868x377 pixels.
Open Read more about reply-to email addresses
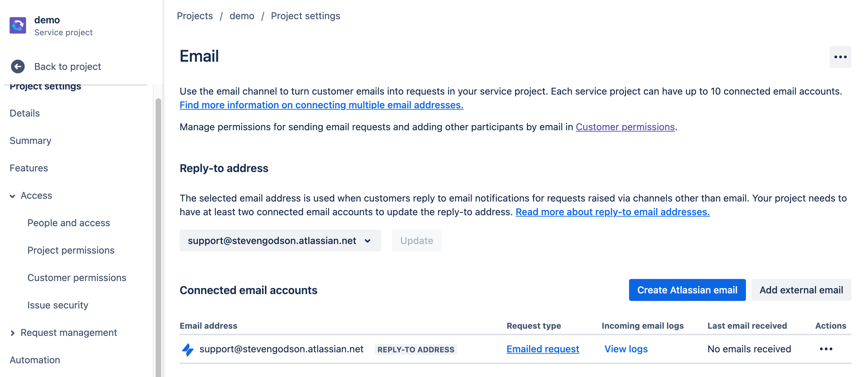click(613, 212)
